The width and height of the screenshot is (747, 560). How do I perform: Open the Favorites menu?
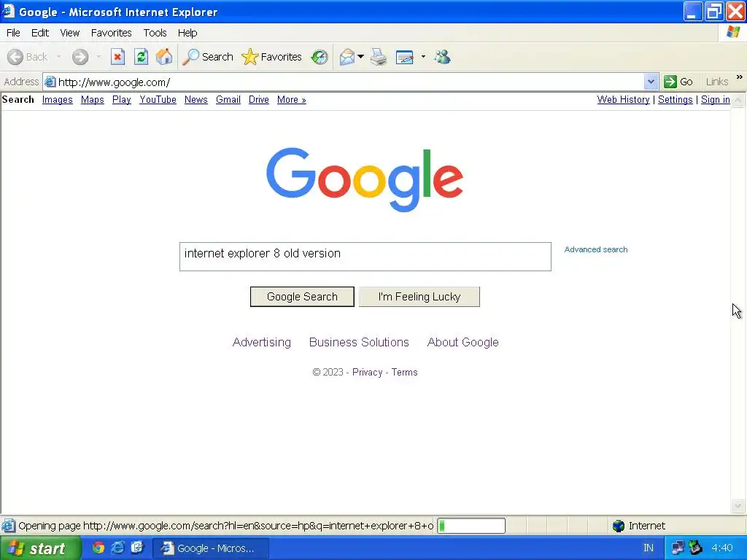(x=111, y=33)
